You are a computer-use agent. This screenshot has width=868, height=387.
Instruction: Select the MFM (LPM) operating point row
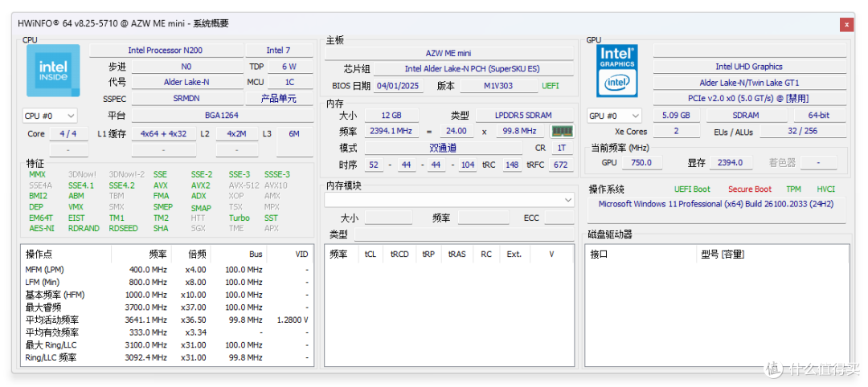click(167, 270)
